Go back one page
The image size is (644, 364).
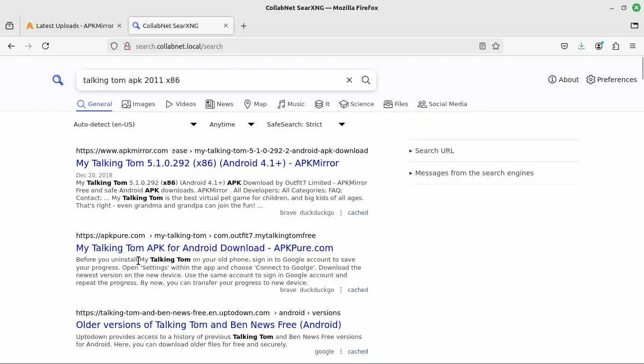point(11,46)
